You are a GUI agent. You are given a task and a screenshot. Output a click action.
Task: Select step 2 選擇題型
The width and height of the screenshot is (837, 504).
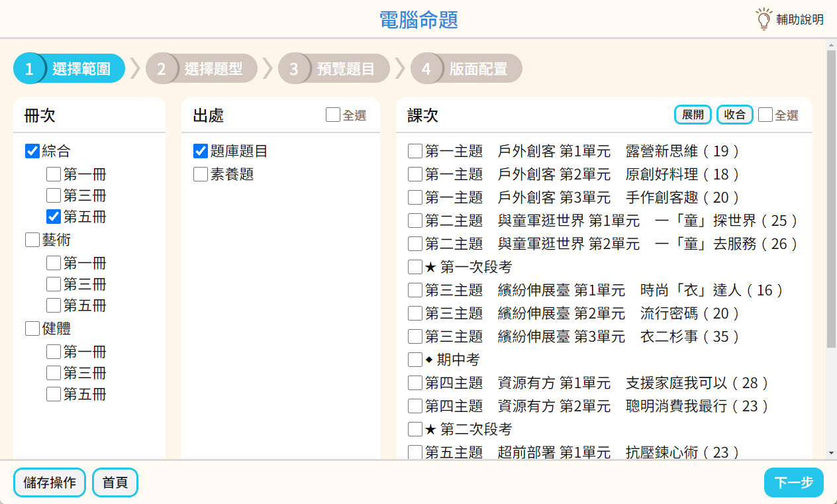(201, 69)
